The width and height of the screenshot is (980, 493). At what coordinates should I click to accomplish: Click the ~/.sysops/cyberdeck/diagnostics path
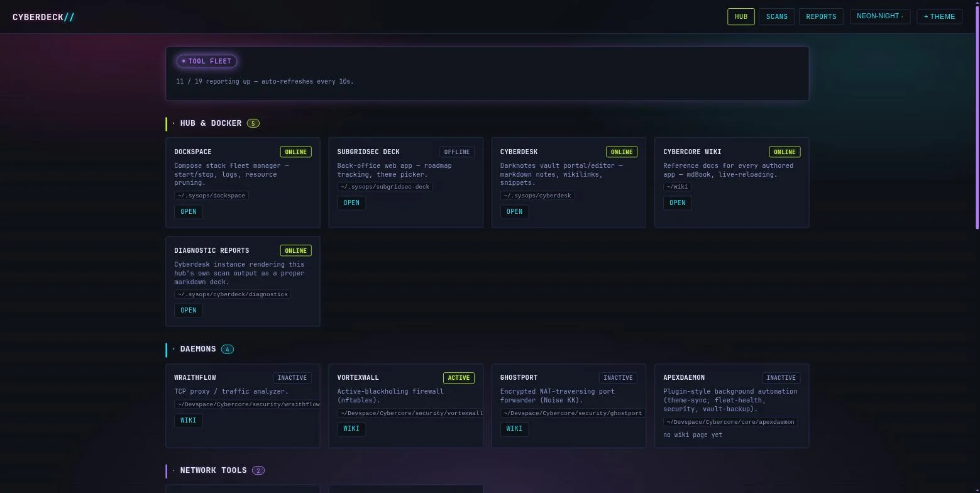[233, 294]
